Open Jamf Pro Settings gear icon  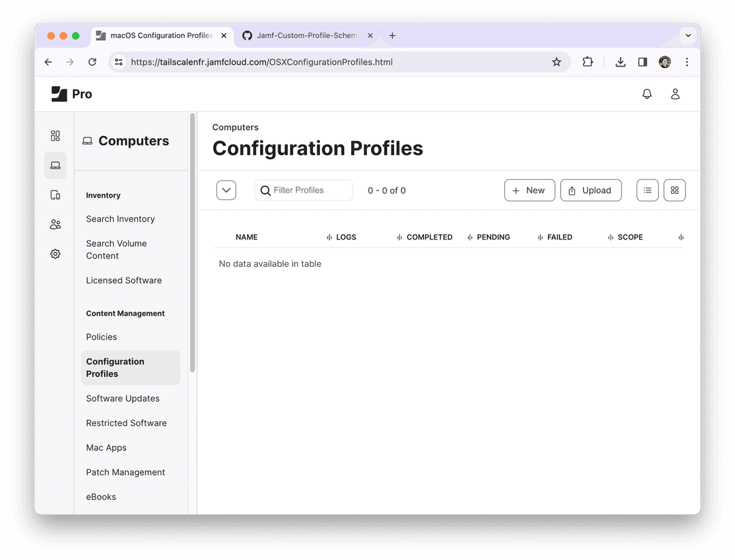[55, 253]
